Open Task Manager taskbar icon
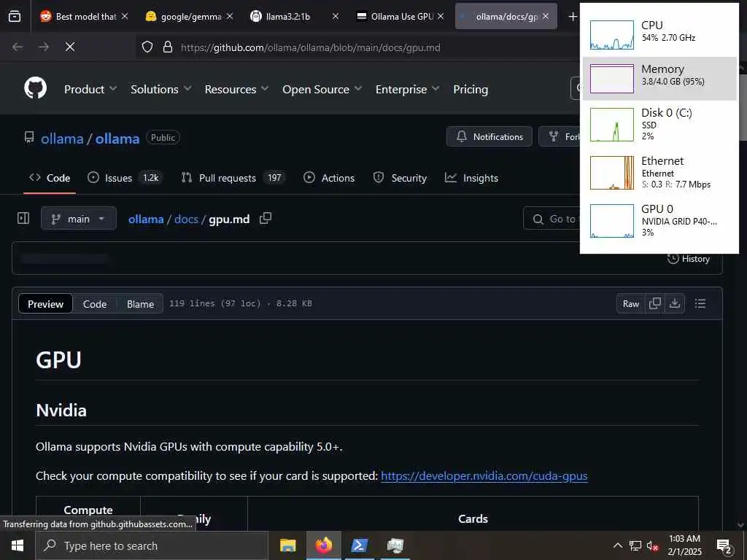Image resolution: width=747 pixels, height=560 pixels. tap(395, 545)
